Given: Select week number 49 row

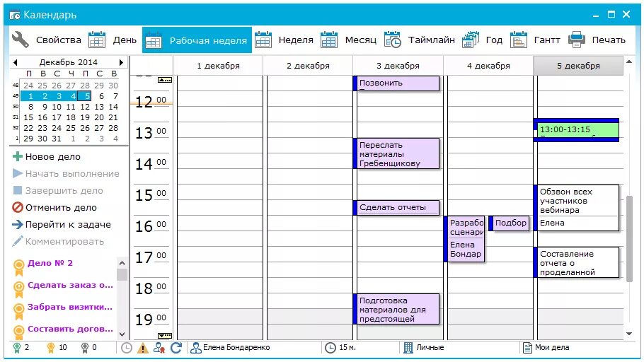Looking at the screenshot, I should pos(16,96).
